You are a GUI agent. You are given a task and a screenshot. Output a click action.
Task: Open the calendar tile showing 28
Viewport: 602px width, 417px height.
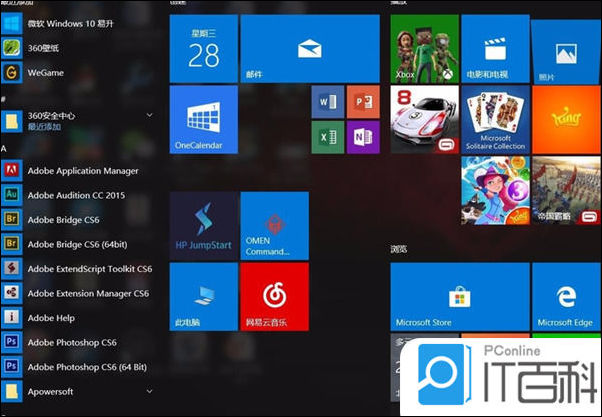click(x=204, y=49)
